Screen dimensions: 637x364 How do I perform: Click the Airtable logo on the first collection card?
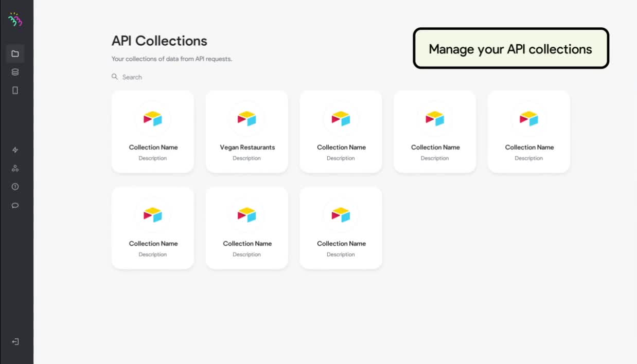152,118
